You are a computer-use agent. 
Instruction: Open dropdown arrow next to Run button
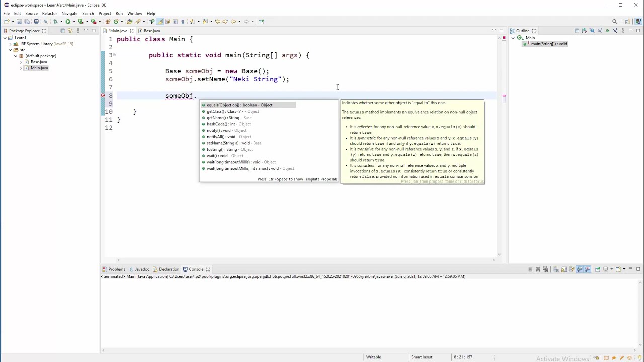tap(74, 22)
